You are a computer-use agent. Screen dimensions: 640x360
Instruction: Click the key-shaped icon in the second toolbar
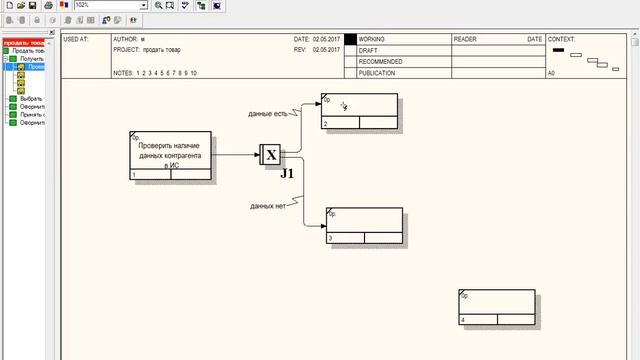pyautogui.click(x=106, y=20)
